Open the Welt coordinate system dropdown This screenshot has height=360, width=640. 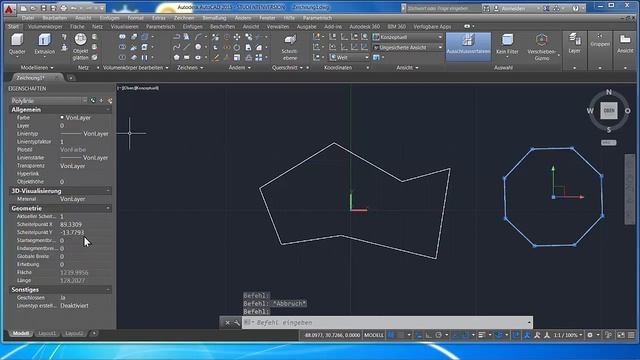point(349,58)
